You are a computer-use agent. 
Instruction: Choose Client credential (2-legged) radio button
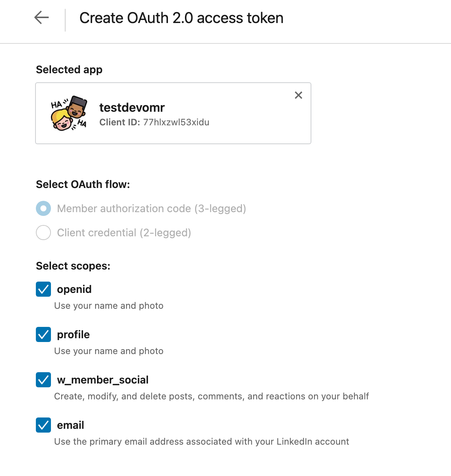[x=43, y=233]
